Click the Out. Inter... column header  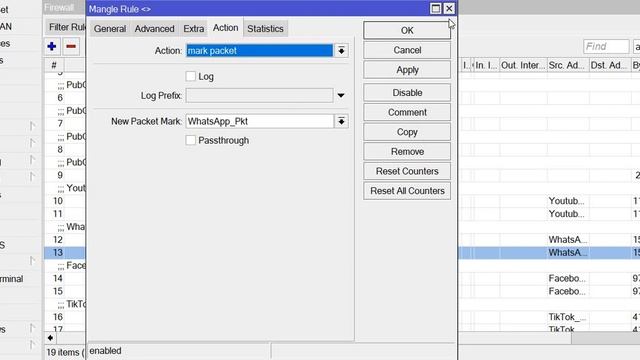click(x=523, y=65)
